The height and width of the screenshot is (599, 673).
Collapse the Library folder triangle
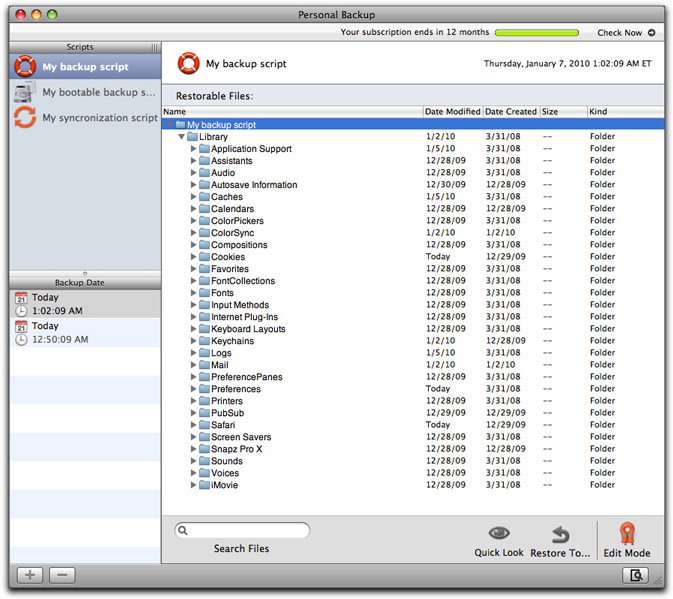click(x=182, y=136)
